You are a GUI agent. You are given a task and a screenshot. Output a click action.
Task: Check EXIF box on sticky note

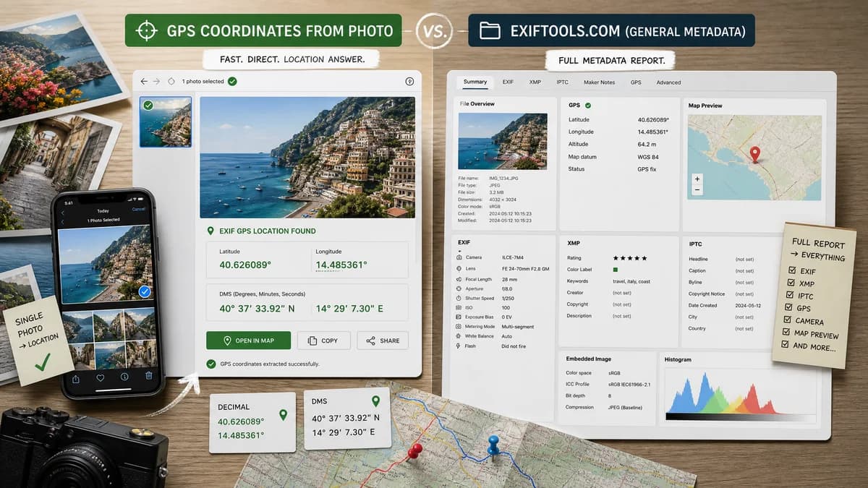click(791, 270)
